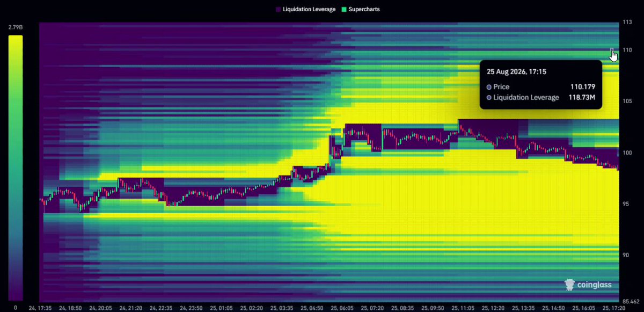Click the 85.462 price axis label

[630, 302]
